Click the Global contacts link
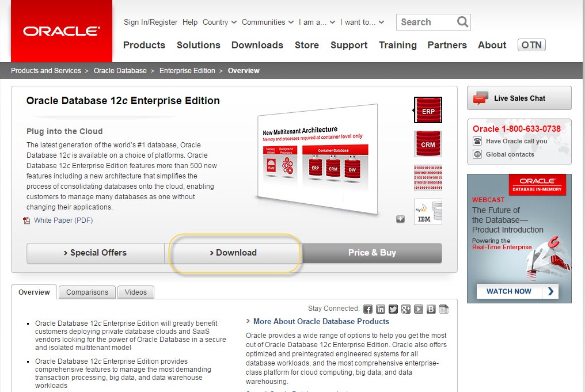This screenshot has height=392, width=585. point(510,154)
